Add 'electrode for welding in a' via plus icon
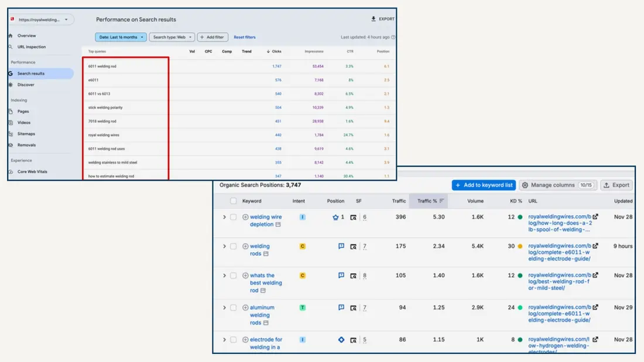This screenshot has height=362, width=644. click(x=245, y=339)
